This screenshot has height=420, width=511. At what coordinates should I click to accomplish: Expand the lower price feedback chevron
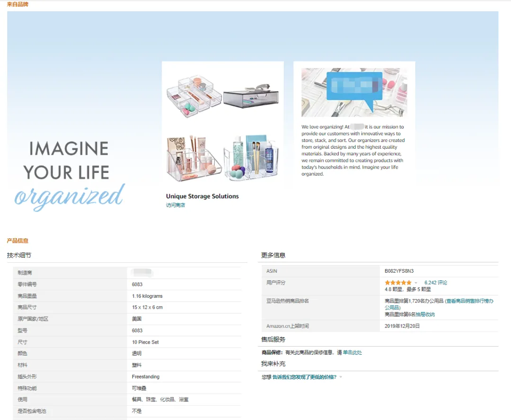(341, 377)
